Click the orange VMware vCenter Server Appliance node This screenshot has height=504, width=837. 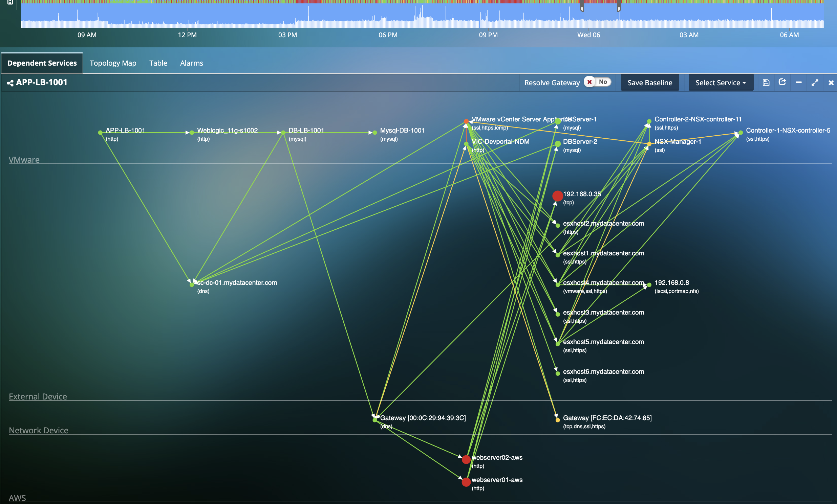coord(466,121)
